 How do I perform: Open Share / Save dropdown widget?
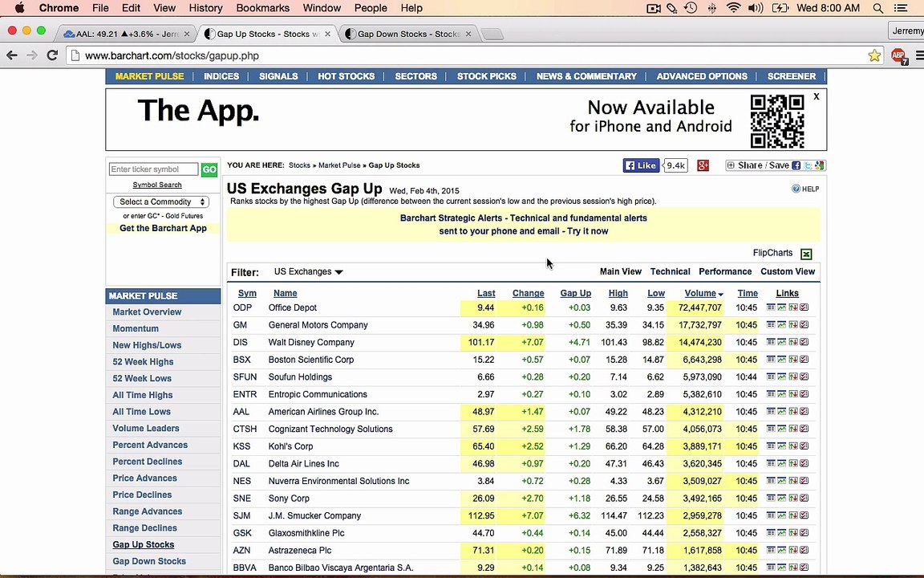(x=775, y=165)
